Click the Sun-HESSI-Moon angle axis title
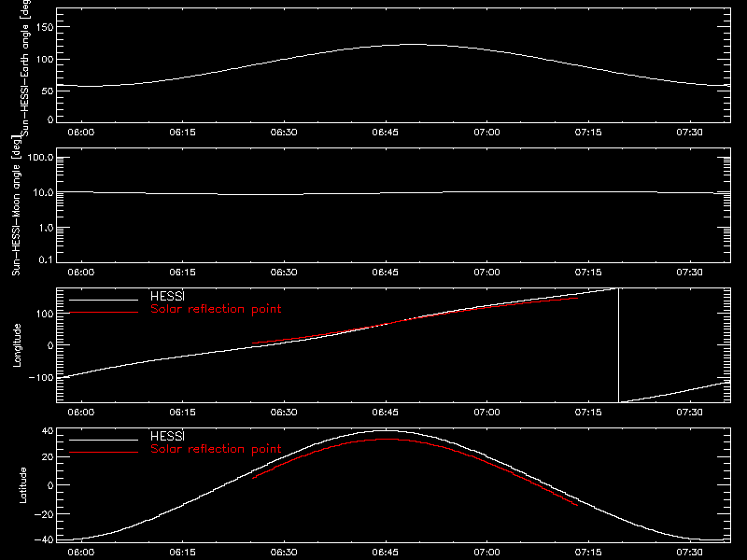Viewport: 747px width, 560px height. pos(16,205)
